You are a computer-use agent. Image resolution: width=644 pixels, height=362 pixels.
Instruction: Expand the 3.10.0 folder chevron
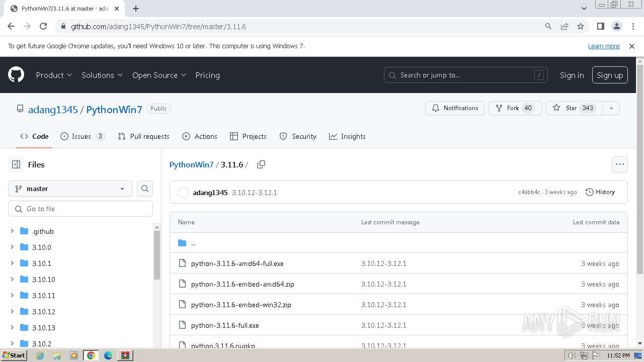[12, 247]
